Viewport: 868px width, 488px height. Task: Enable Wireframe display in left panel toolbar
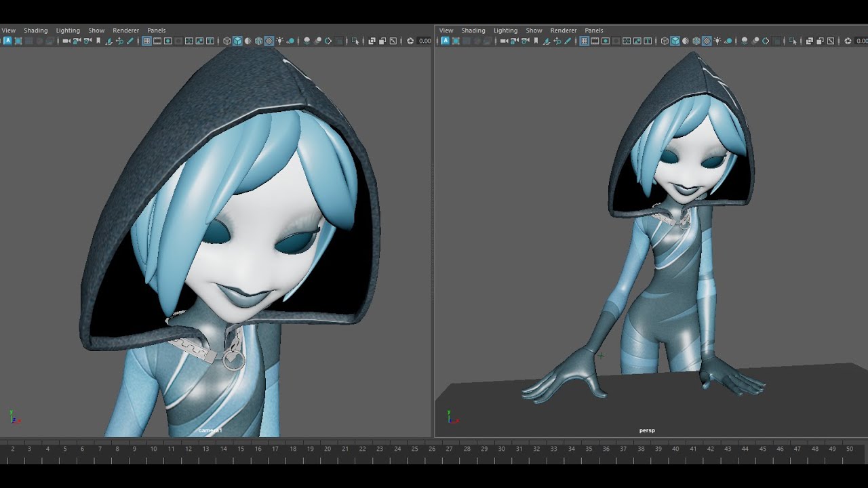click(226, 41)
